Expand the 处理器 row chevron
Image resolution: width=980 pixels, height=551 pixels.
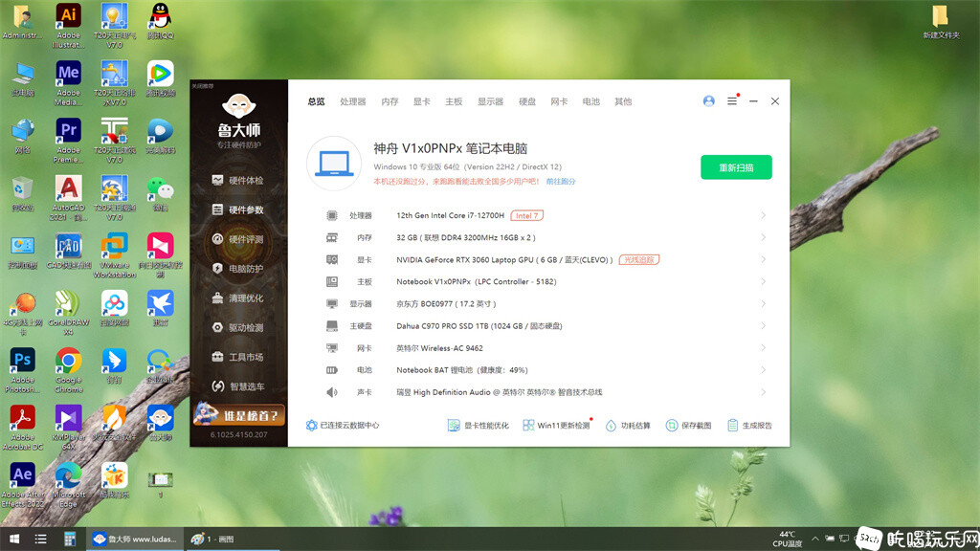pyautogui.click(x=763, y=215)
